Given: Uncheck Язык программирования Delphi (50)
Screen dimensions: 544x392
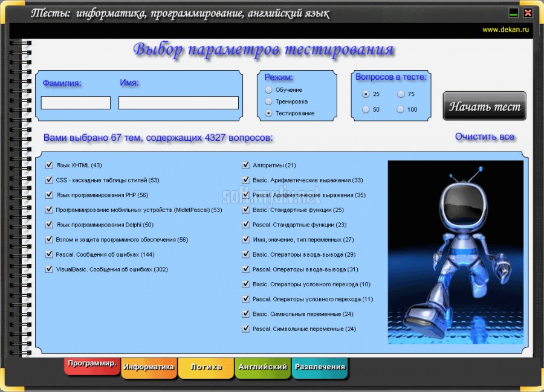Looking at the screenshot, I should click(49, 225).
